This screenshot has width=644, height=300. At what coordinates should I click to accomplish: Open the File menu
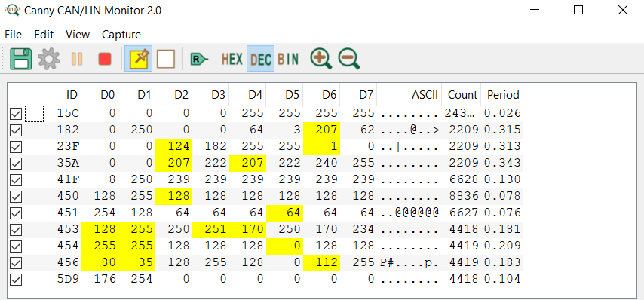tap(13, 35)
